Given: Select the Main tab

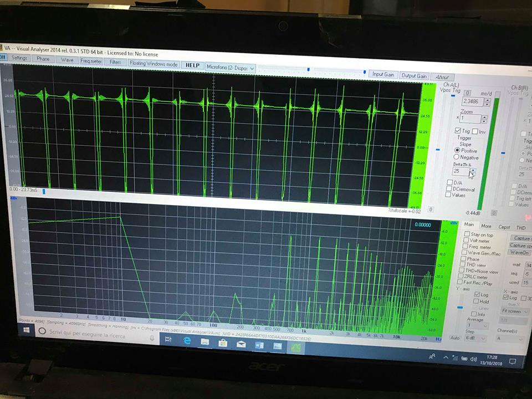Looking at the screenshot, I should [469, 224].
